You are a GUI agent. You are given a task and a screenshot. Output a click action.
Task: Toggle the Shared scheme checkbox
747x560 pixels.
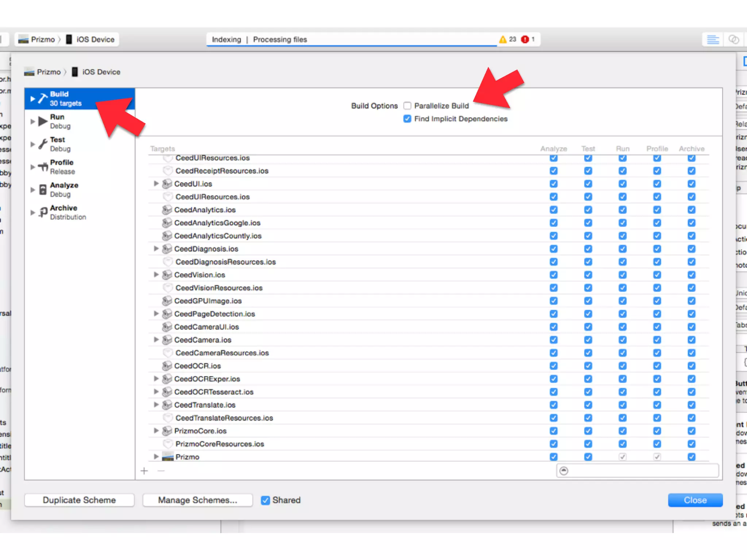tap(266, 500)
